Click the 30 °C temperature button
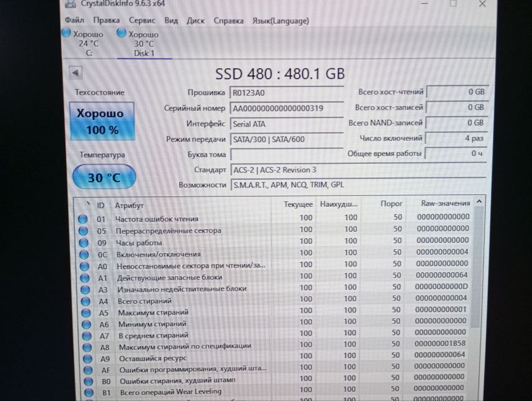Image resolution: width=532 pixels, height=401 pixels. (104, 177)
